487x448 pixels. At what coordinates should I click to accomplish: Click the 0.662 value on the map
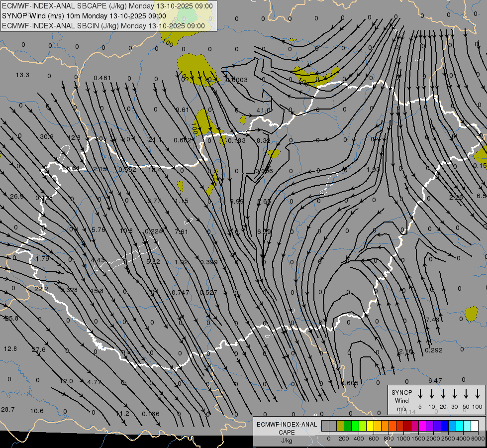183,140
